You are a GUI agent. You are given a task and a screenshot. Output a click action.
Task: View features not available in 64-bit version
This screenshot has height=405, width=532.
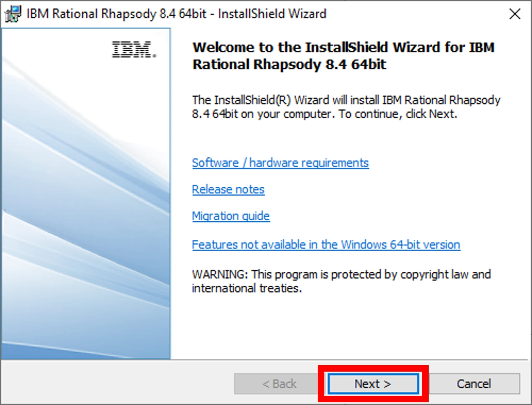point(326,245)
